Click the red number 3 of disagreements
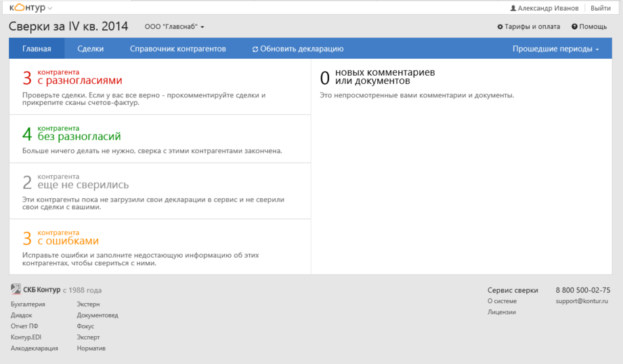Screen dimensions: 623x364 click(27, 78)
